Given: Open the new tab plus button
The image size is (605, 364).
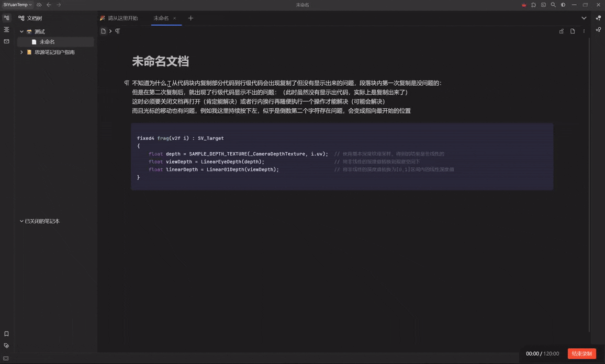Looking at the screenshot, I should click(x=191, y=18).
